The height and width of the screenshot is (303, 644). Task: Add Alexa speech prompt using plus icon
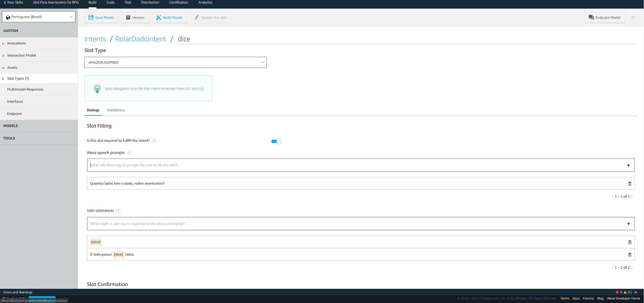[x=628, y=165]
